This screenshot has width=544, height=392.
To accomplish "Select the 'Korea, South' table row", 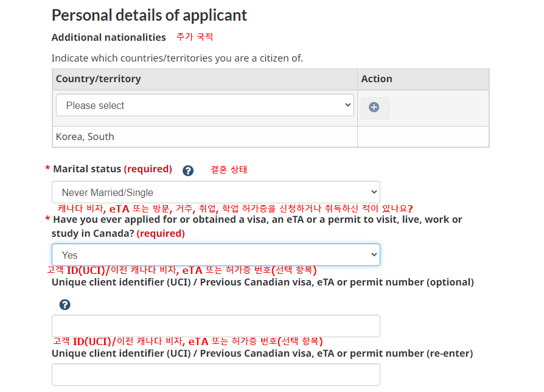I will tap(85, 137).
